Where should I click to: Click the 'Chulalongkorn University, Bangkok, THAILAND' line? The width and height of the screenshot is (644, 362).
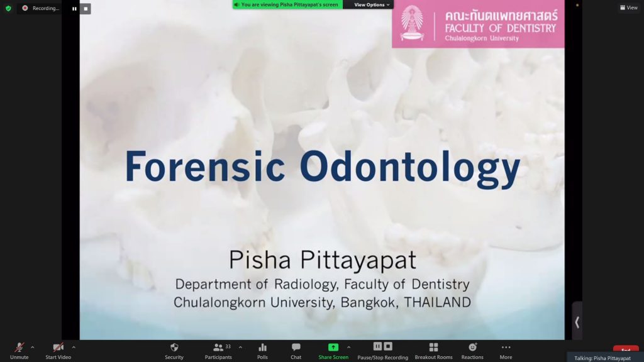(x=323, y=302)
